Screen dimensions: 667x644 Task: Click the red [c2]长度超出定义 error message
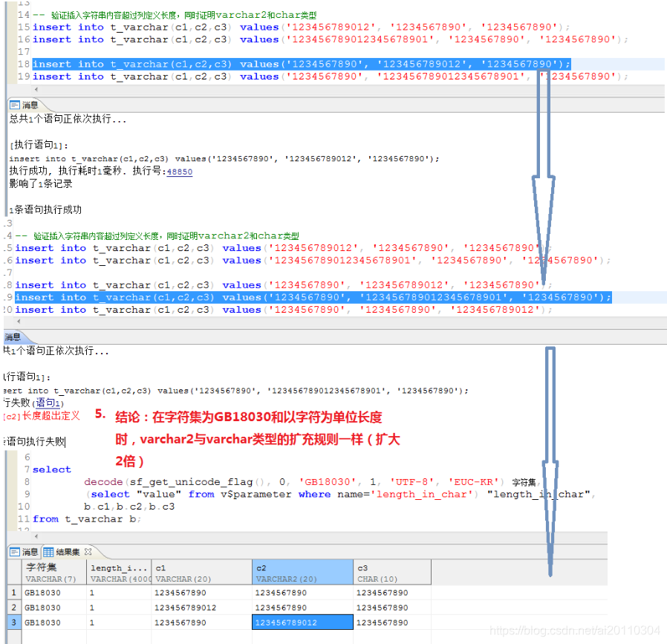[x=42, y=415]
